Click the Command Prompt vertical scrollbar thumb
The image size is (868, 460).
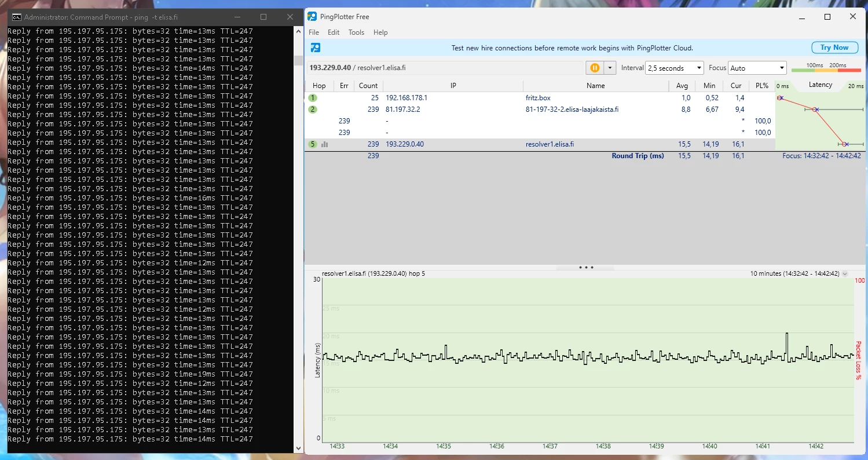coord(299,60)
